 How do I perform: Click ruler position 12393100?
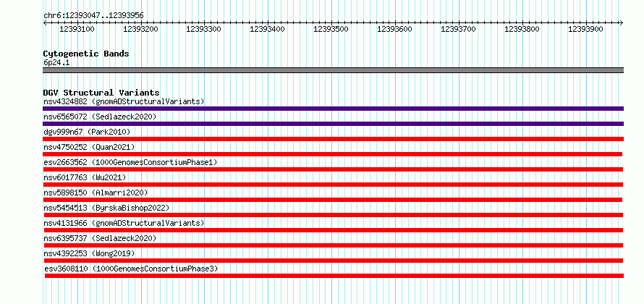click(77, 29)
